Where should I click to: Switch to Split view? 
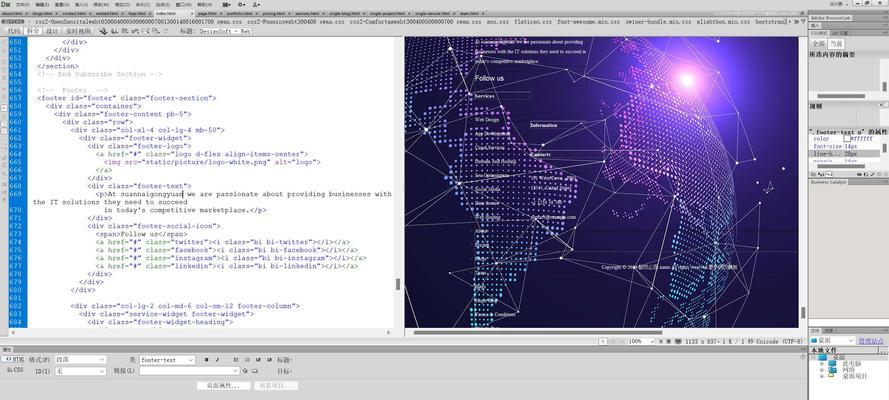[33, 31]
